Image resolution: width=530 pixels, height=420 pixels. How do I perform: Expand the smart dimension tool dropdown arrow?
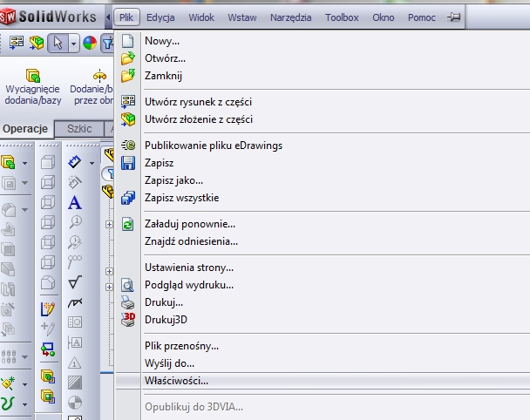93,162
